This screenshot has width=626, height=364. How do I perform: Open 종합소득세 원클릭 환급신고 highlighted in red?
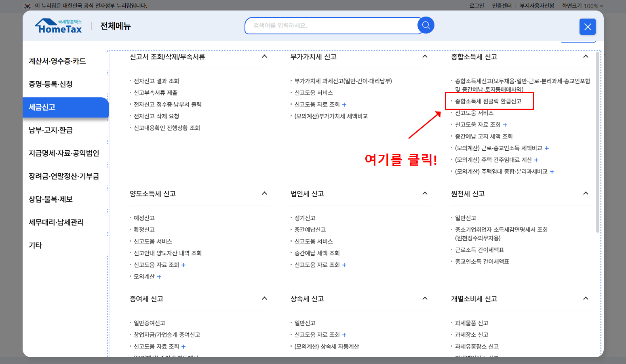(489, 101)
